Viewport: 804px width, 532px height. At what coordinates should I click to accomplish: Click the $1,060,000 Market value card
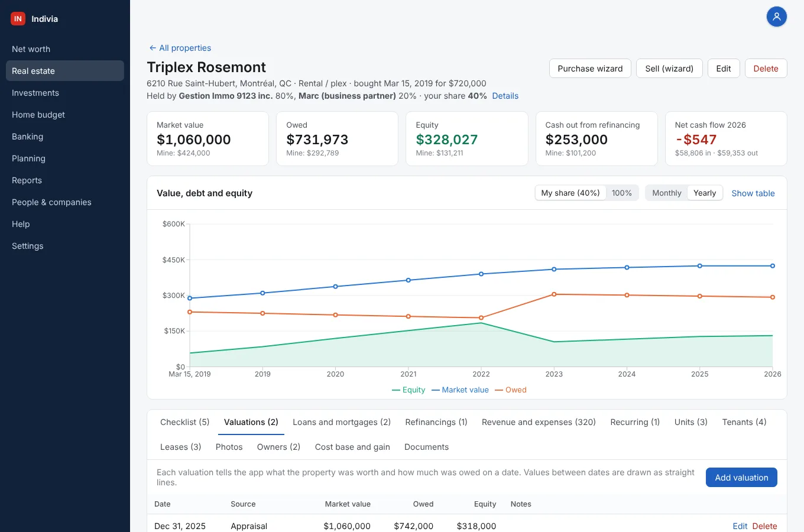[x=208, y=139]
